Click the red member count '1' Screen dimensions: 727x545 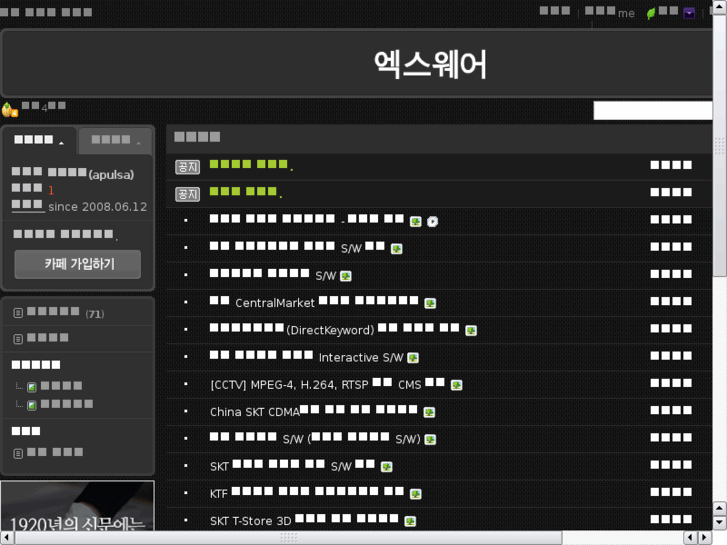[51, 190]
